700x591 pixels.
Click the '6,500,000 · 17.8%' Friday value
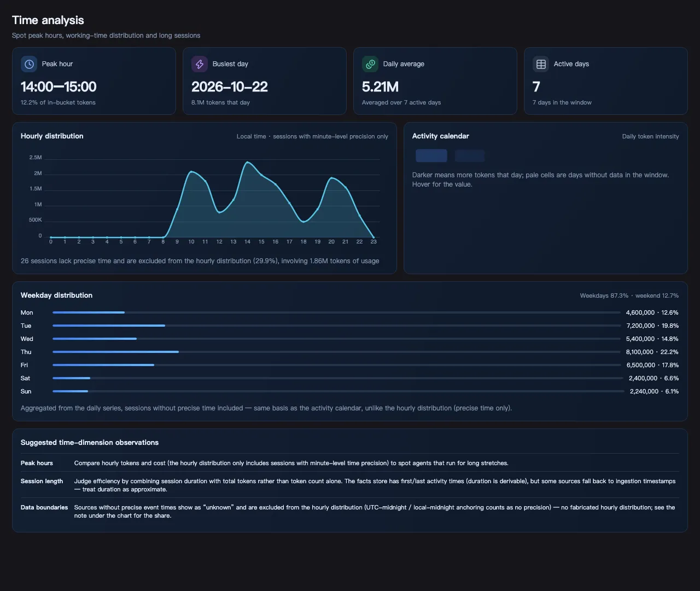(x=652, y=365)
